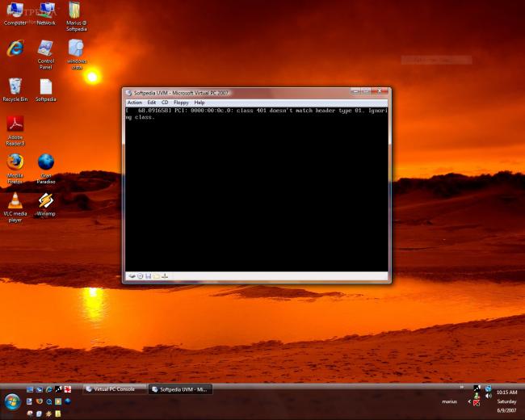Close the Virtual PC window
The height and width of the screenshot is (420, 525).
(x=380, y=90)
